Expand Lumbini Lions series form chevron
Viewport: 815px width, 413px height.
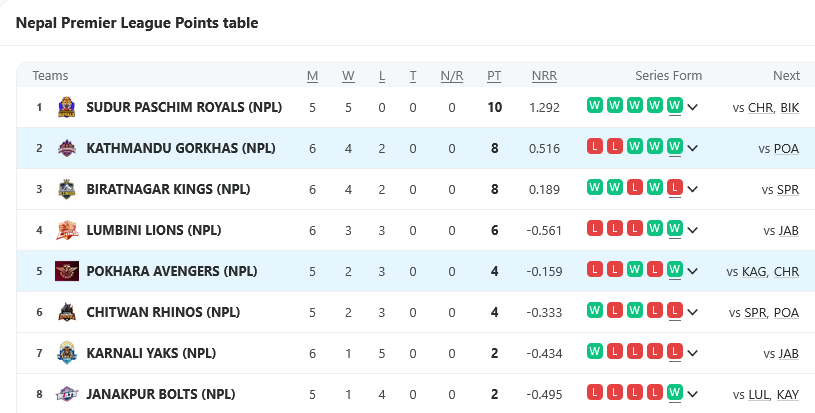pos(693,230)
